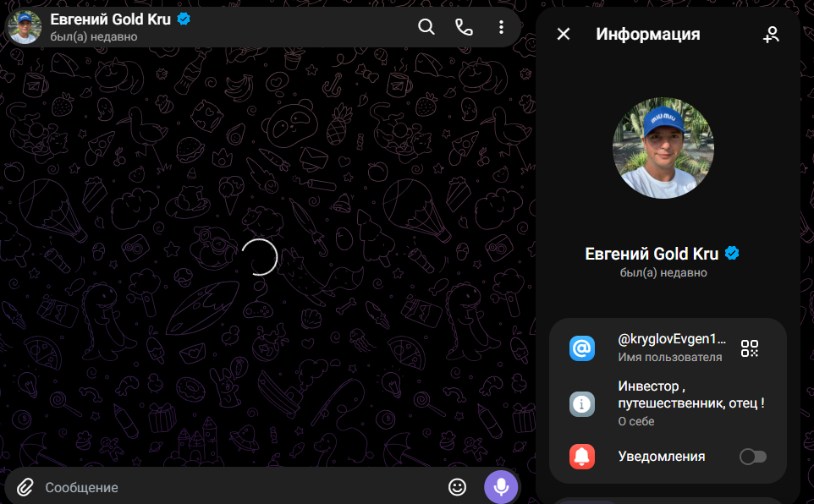Image resolution: width=814 pixels, height=504 pixels.
Task: Attach a file with the paperclip icon
Action: tap(25, 487)
